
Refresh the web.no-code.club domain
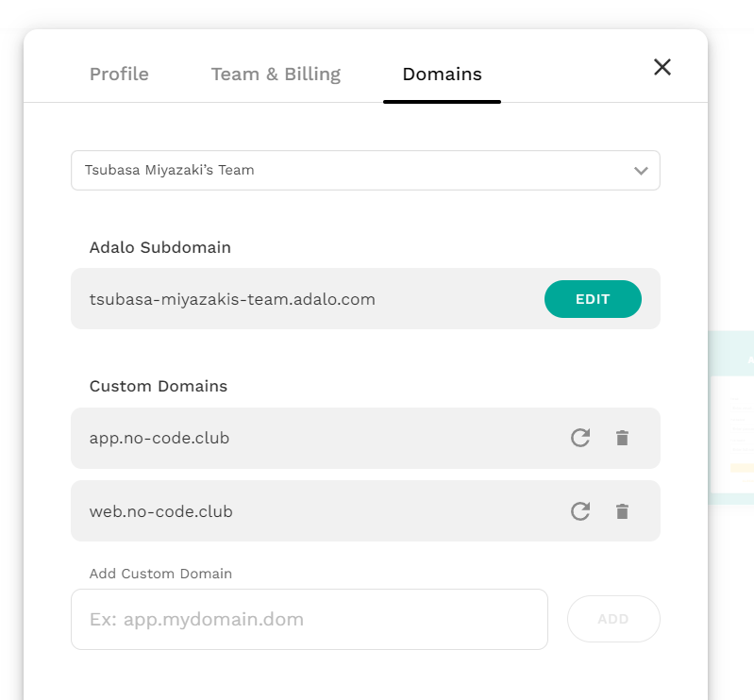[580, 511]
